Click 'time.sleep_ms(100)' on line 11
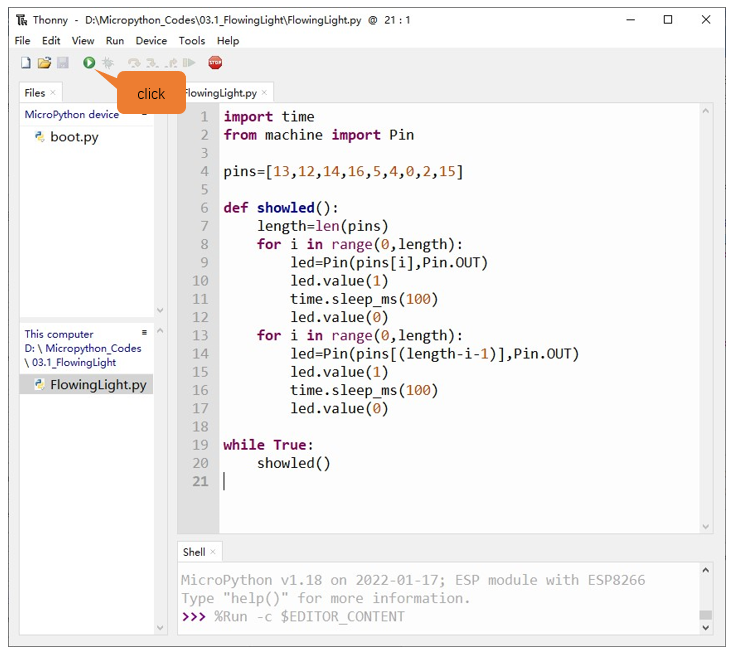738x656 pixels. 364,299
